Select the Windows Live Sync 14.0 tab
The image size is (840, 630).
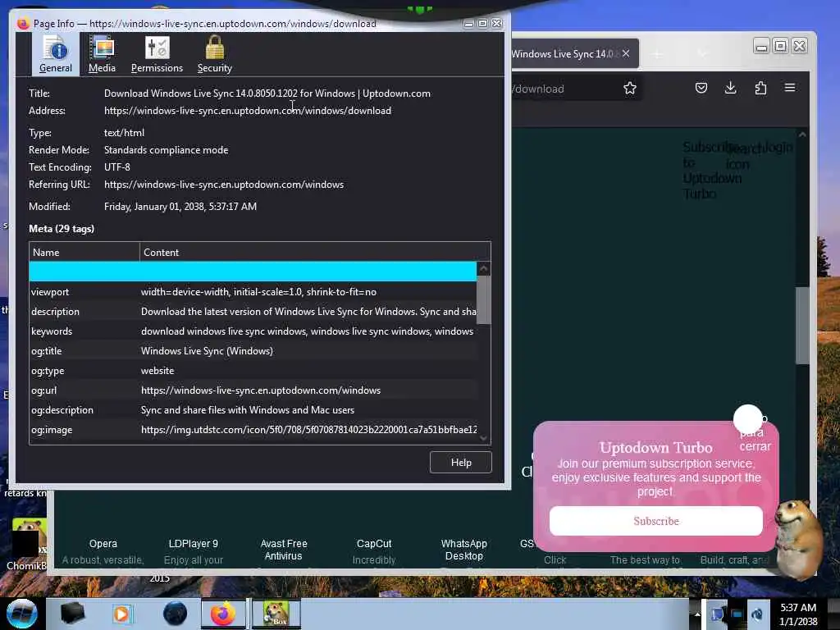[564, 53]
